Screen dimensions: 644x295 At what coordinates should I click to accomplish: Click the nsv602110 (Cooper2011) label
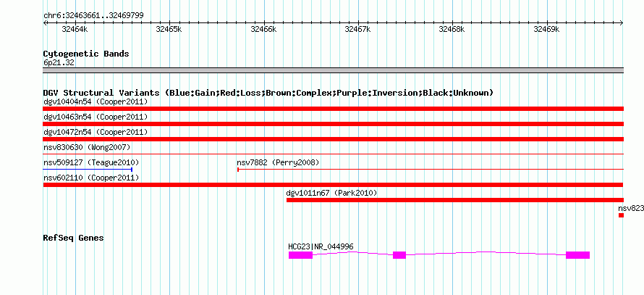point(91,178)
